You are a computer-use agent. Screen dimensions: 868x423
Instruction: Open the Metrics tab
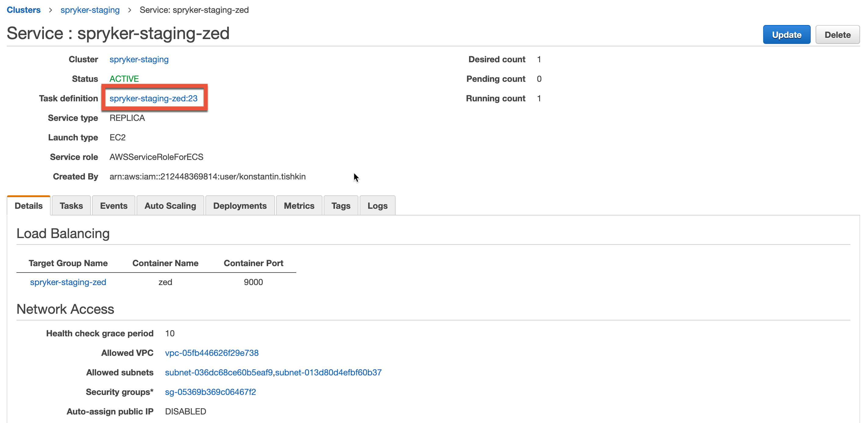tap(299, 205)
